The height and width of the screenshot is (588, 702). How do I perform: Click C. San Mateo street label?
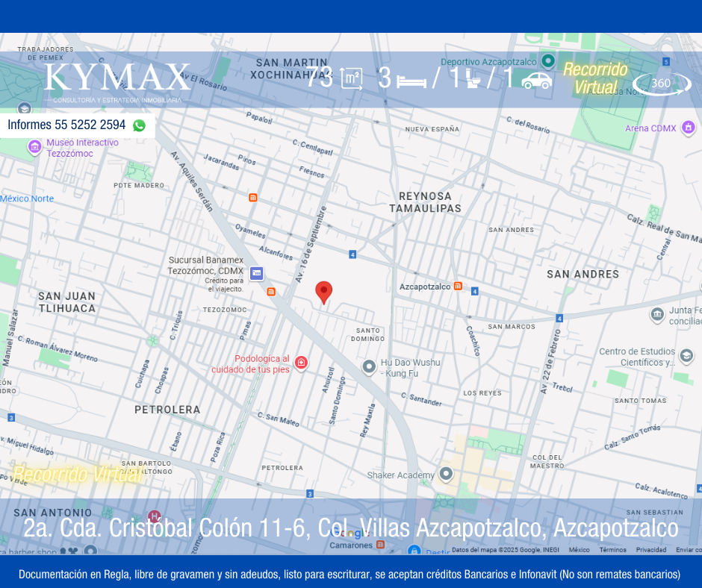(278, 419)
